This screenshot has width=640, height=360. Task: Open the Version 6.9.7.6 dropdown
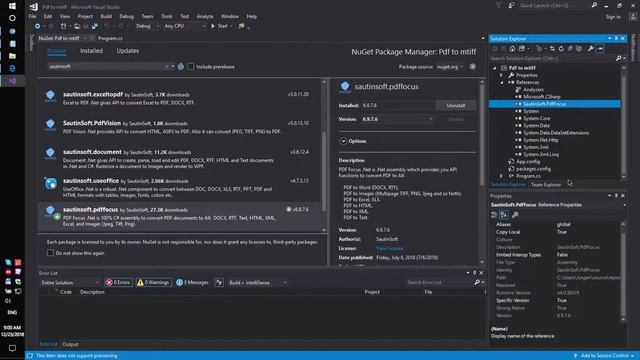pos(397,119)
